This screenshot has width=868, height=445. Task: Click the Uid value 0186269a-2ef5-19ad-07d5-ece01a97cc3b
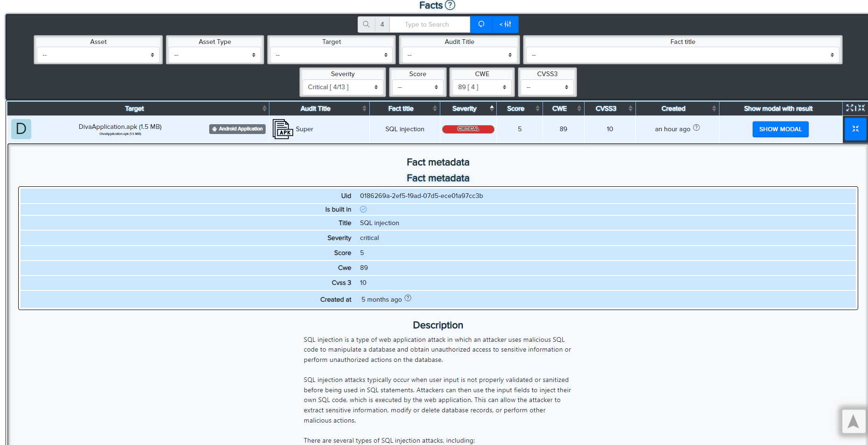(x=421, y=196)
